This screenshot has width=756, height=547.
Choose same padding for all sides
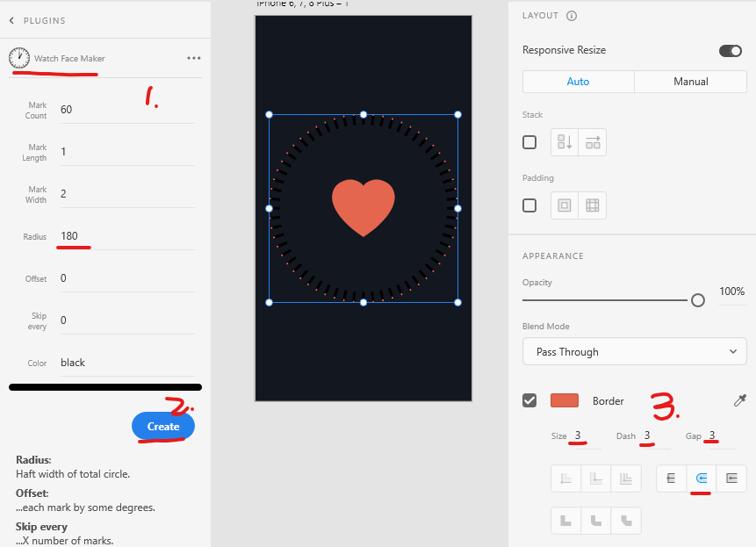point(565,205)
